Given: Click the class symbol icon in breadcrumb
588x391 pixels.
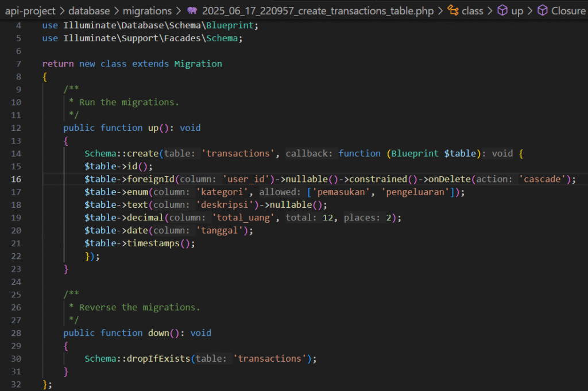Looking at the screenshot, I should point(453,11).
